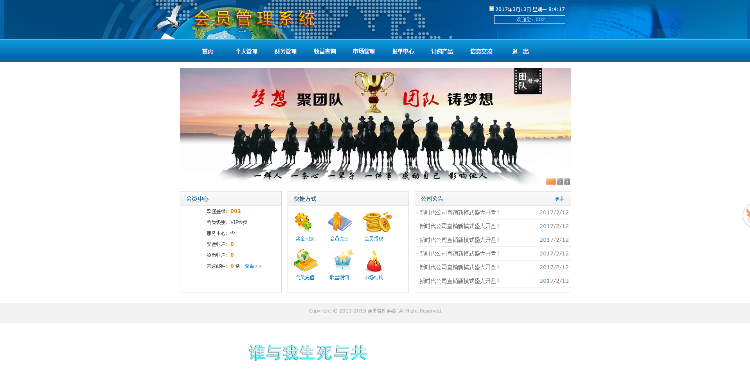Click the member ID value 001

tap(235, 211)
